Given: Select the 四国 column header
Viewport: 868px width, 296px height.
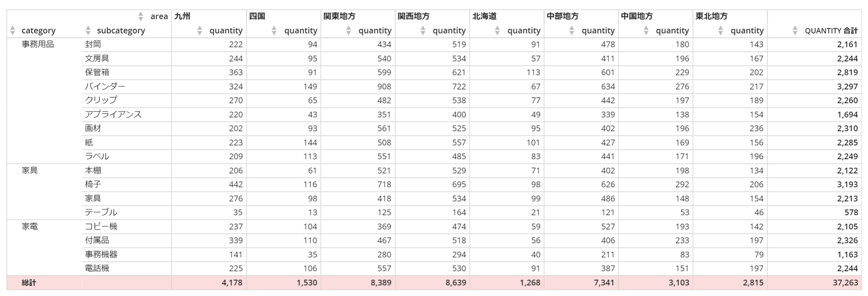Looking at the screenshot, I should [257, 17].
